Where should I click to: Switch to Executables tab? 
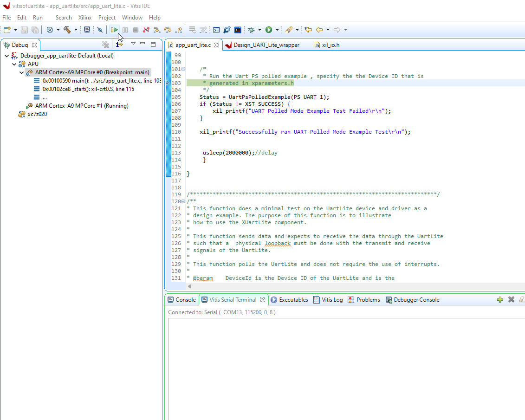pyautogui.click(x=290, y=300)
